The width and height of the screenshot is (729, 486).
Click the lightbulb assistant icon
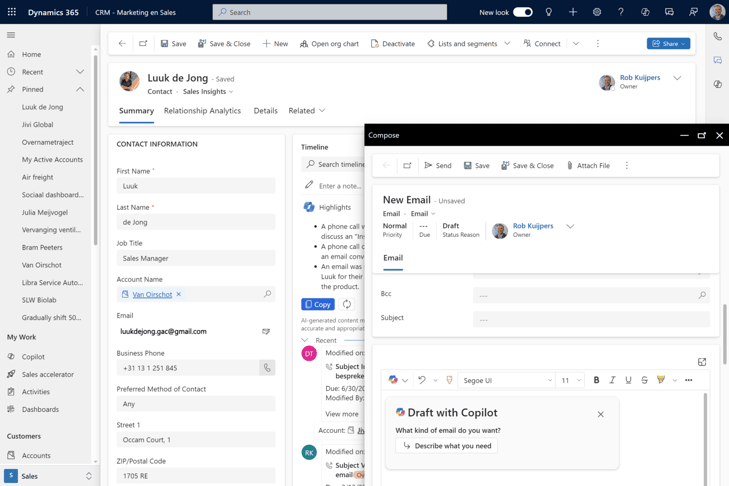click(549, 12)
